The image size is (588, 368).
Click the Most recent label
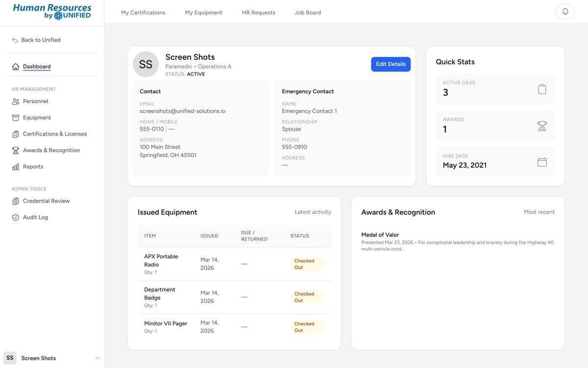pos(539,212)
